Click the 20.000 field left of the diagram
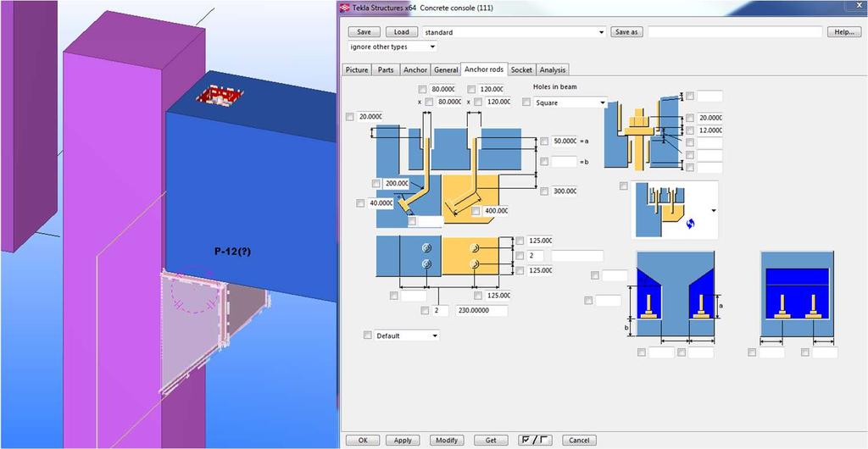868x449 pixels. (370, 117)
